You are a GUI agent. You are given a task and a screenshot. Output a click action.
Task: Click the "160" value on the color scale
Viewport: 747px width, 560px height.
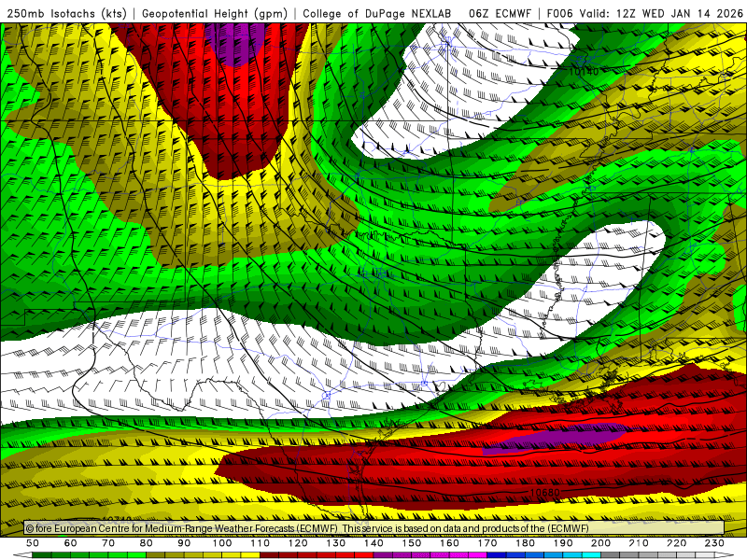449,543
